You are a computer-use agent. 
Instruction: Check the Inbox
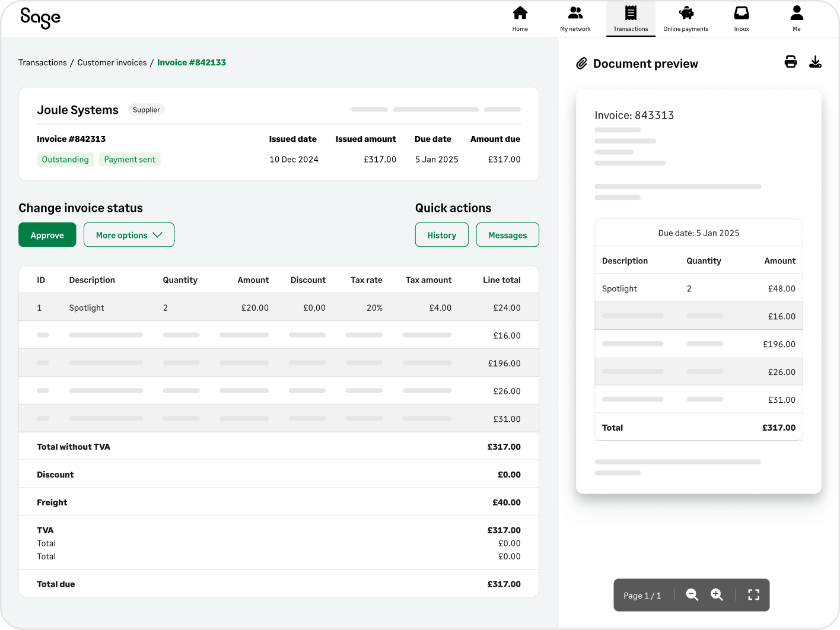(741, 18)
